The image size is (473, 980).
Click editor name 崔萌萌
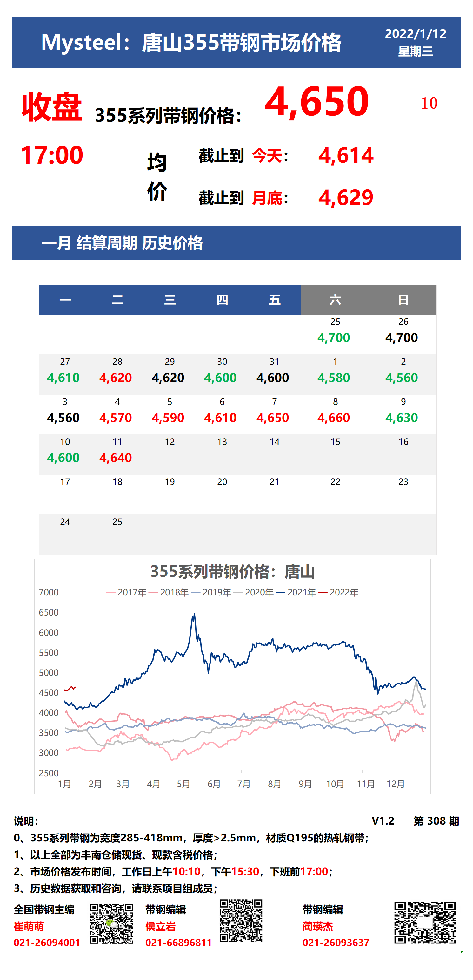(29, 926)
